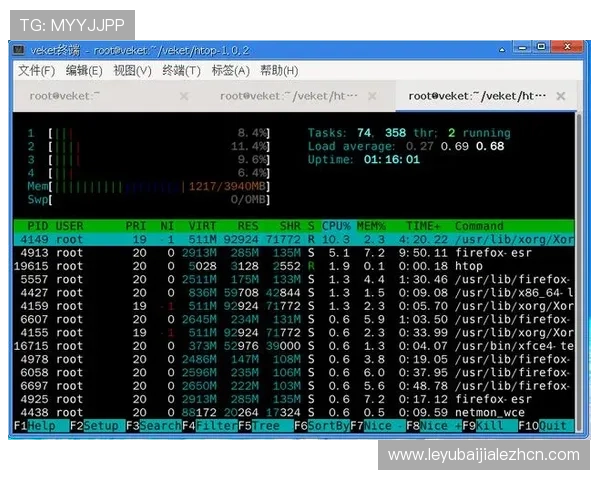
Task: Open the 帮助(H) menu
Action: (x=279, y=71)
